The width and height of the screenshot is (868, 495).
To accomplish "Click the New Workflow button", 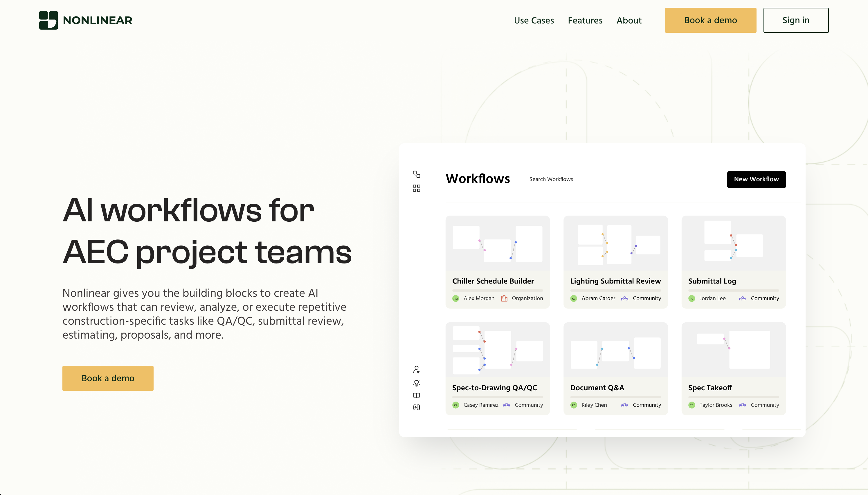I will click(x=756, y=179).
